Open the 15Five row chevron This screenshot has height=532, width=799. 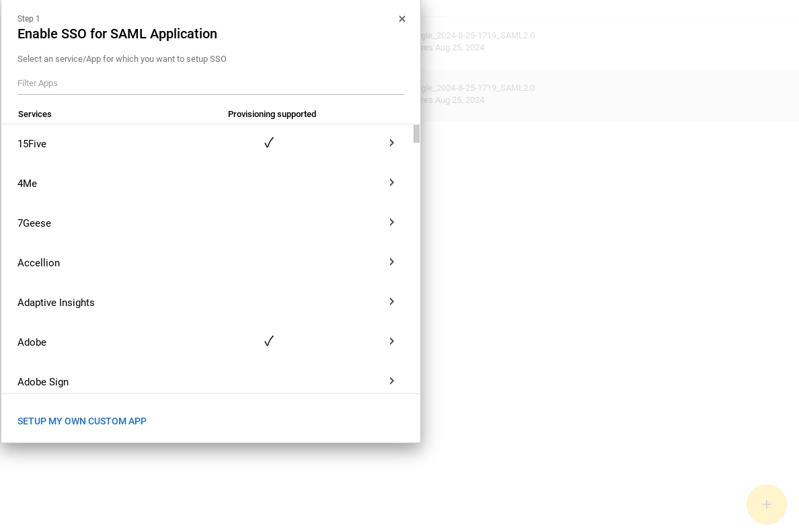click(392, 143)
